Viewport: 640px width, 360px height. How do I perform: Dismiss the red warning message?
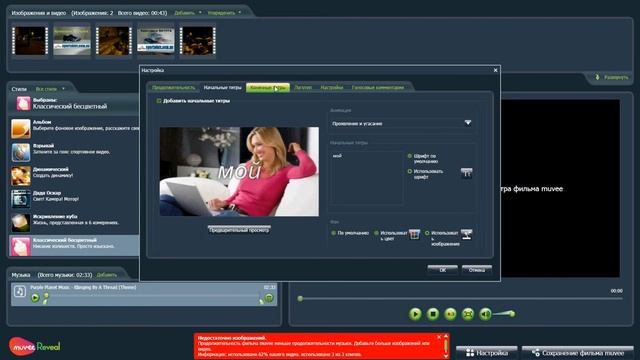(439, 337)
